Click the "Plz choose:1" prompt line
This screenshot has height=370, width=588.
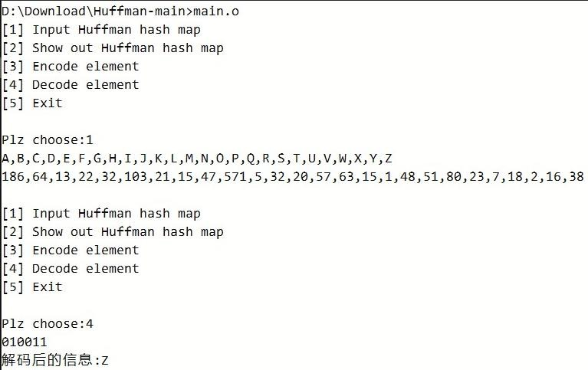(48, 140)
